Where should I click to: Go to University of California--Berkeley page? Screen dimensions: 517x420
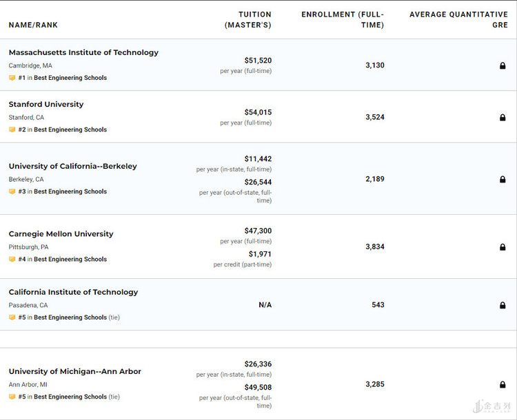(x=72, y=166)
